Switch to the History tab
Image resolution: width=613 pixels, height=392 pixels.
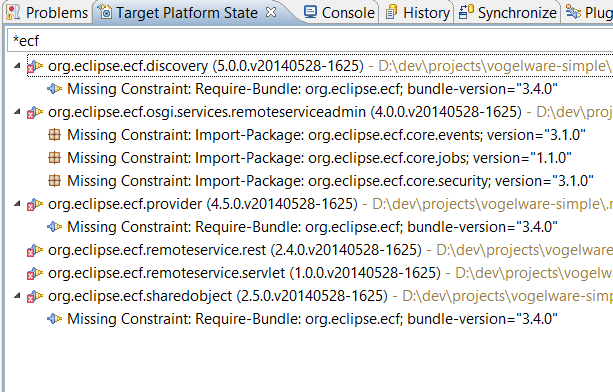coord(417,13)
